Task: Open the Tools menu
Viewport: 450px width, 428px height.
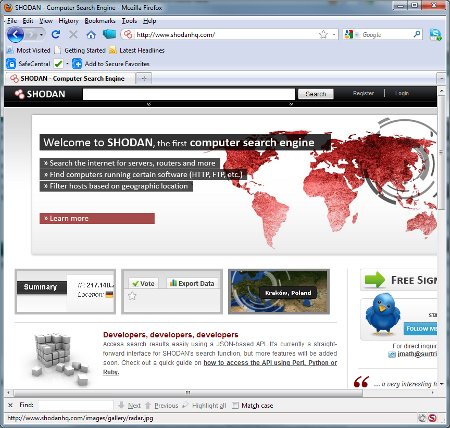Action: pyautogui.click(x=129, y=21)
